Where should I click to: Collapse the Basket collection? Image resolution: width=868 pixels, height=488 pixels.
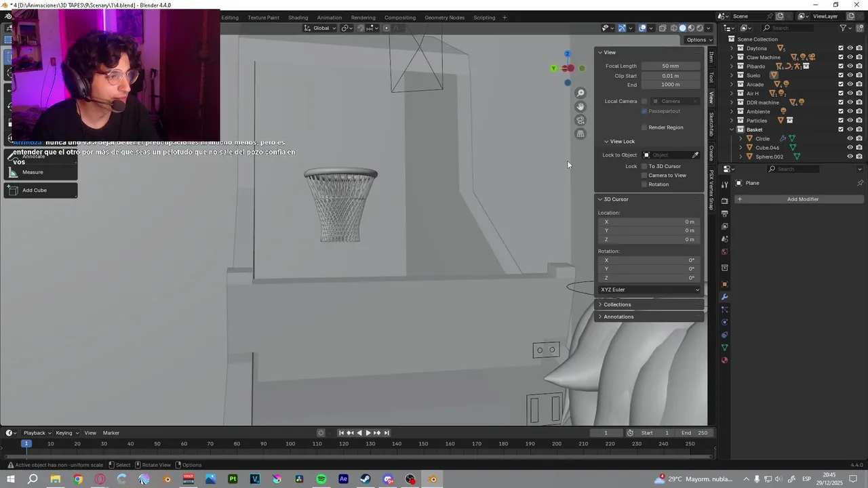(732, 129)
